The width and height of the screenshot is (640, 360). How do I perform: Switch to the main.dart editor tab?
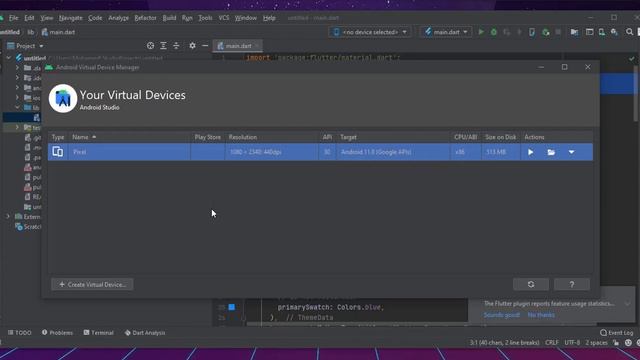coord(238,46)
